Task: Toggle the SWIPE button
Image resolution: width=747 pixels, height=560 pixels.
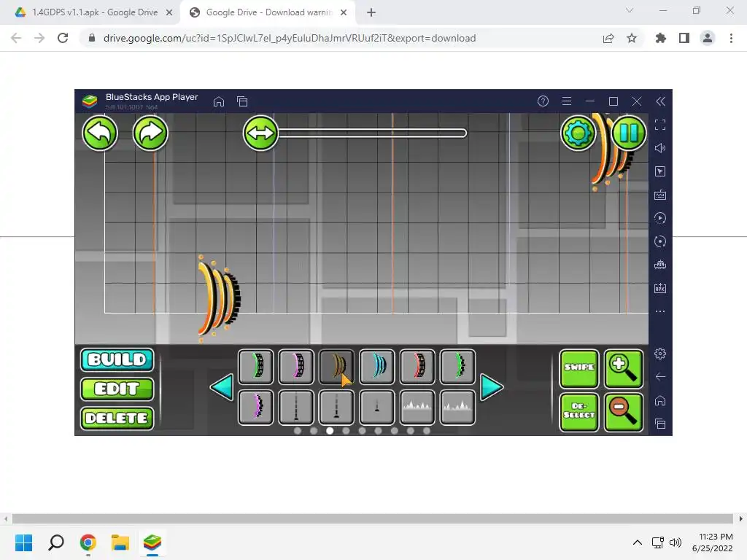Action: tap(578, 368)
